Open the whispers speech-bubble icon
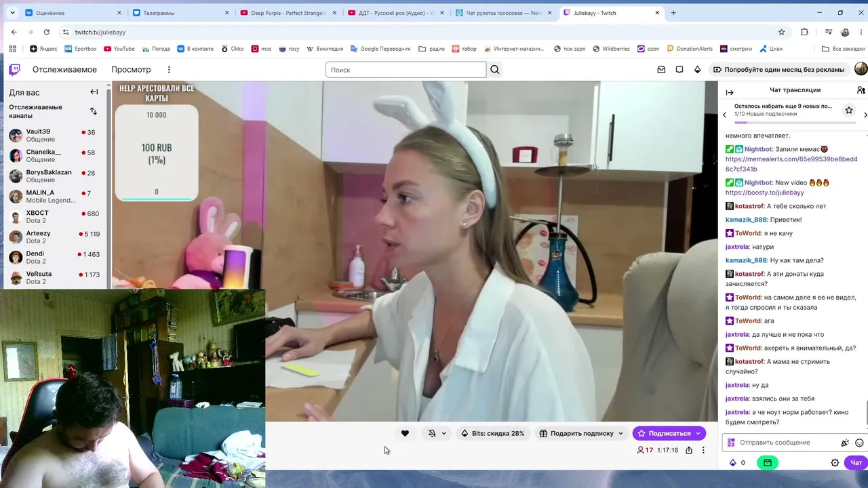The width and height of the screenshot is (868, 488). [x=679, y=70]
